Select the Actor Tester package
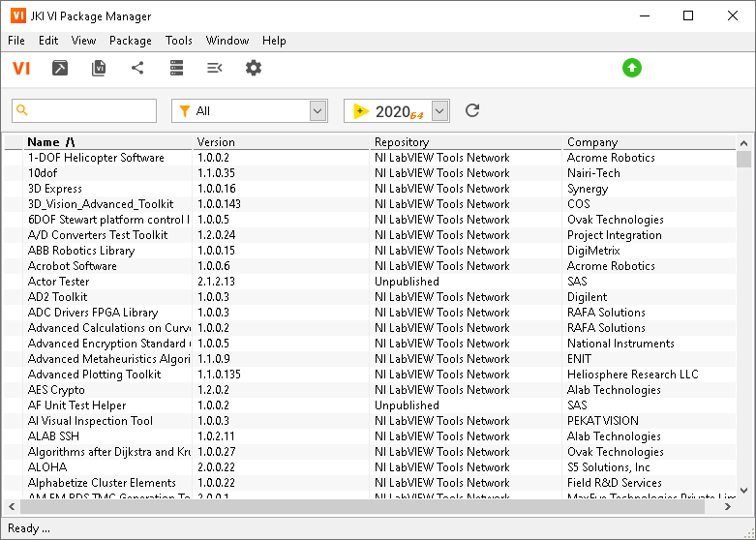 (x=371, y=281)
